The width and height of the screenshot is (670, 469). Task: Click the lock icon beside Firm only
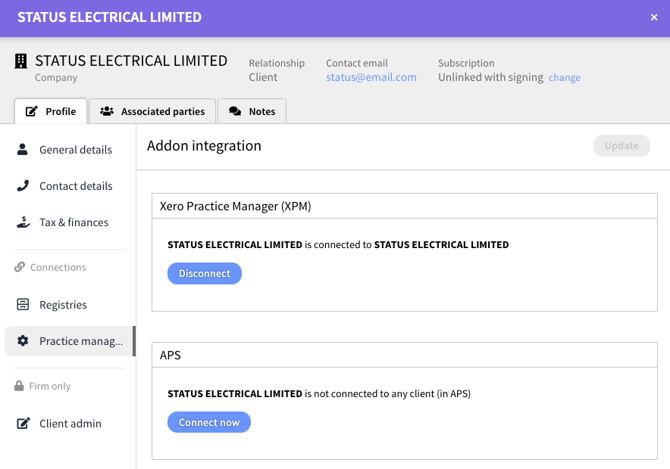pyautogui.click(x=19, y=386)
